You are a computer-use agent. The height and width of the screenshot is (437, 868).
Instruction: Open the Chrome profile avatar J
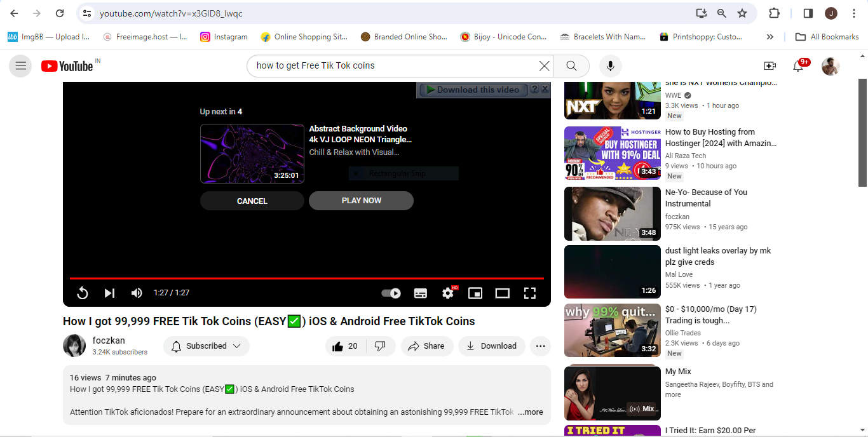tap(831, 13)
